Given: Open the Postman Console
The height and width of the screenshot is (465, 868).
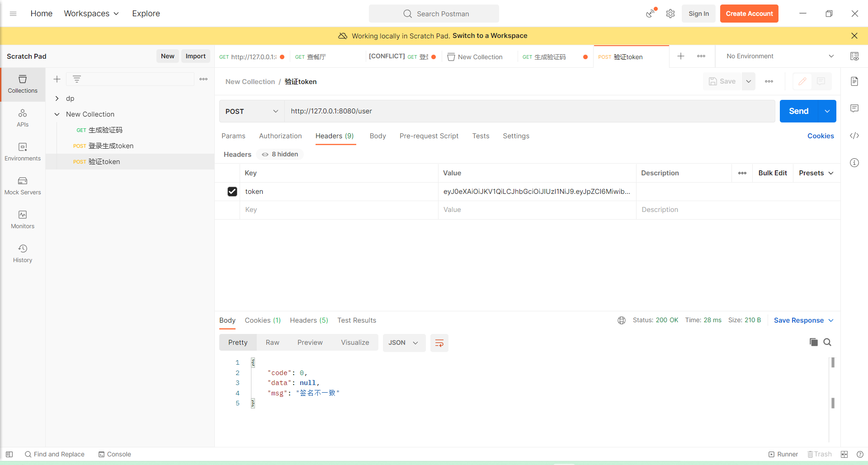Looking at the screenshot, I should 114,454.
